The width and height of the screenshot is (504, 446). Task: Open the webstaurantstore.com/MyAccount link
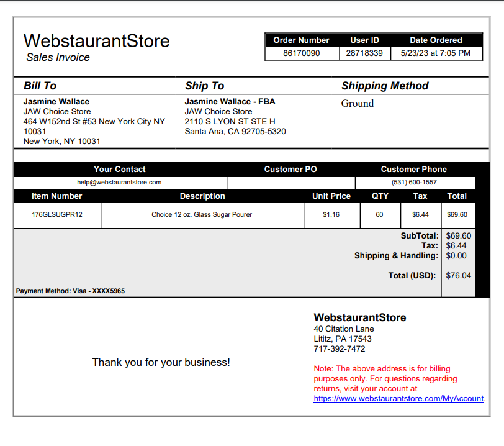click(398, 398)
